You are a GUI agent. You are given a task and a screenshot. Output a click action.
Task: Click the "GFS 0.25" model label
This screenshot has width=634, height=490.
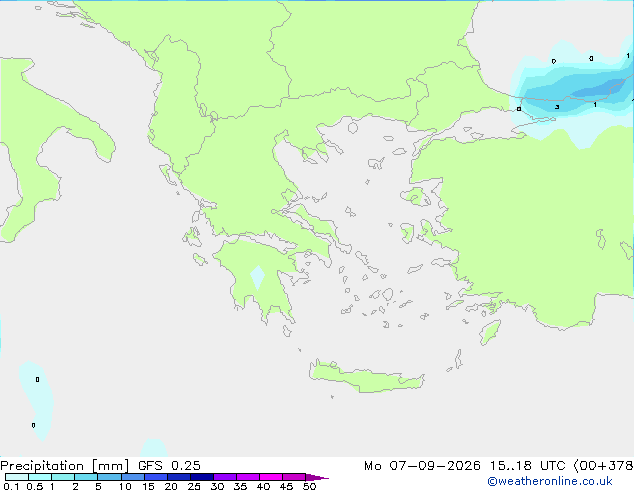(x=169, y=466)
